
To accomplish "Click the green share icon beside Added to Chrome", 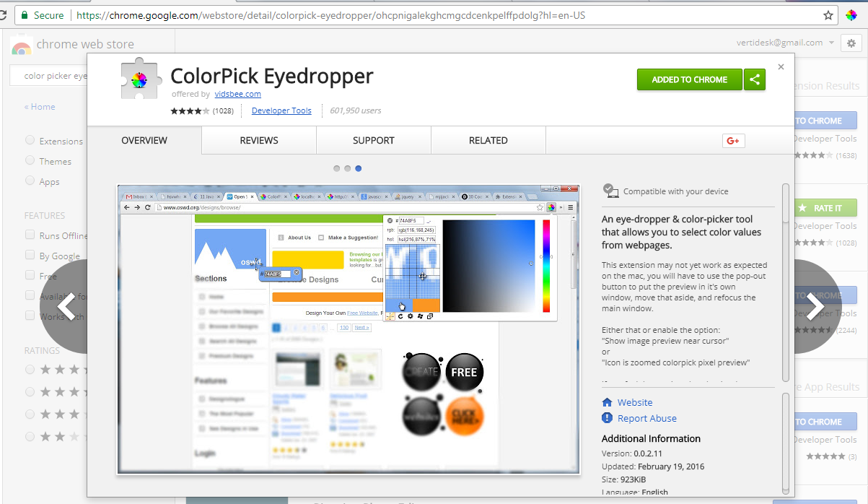I will [x=755, y=79].
